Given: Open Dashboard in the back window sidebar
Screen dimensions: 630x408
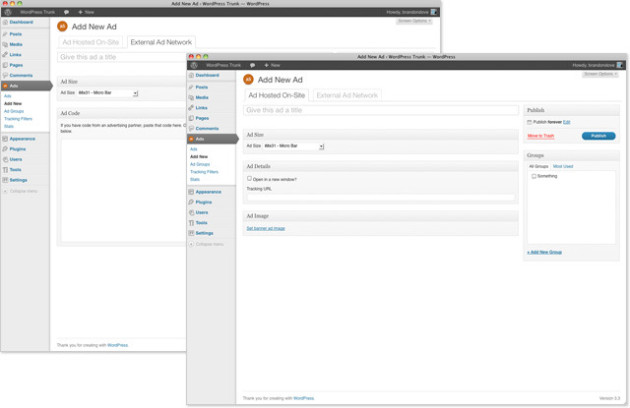Looking at the screenshot, I should 21,23.
